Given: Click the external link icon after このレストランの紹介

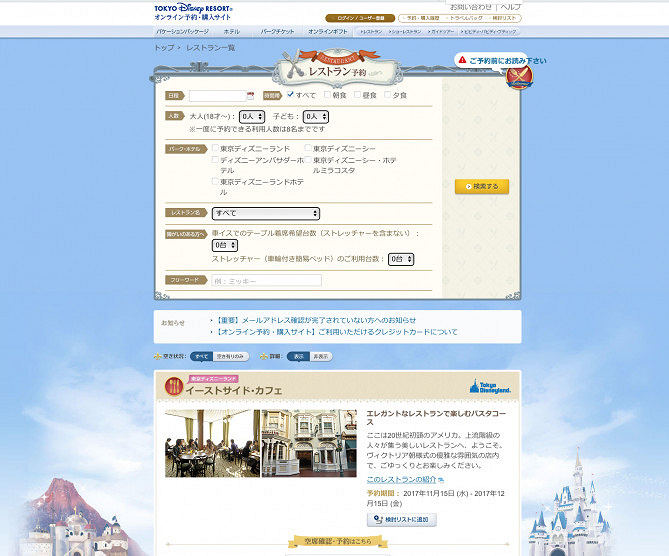Looking at the screenshot, I should 441,480.
